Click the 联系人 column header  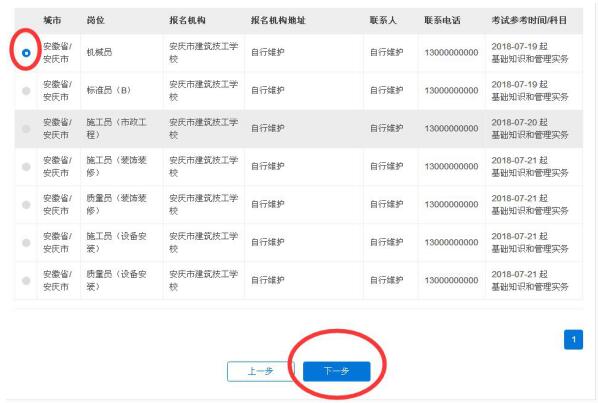(383, 20)
